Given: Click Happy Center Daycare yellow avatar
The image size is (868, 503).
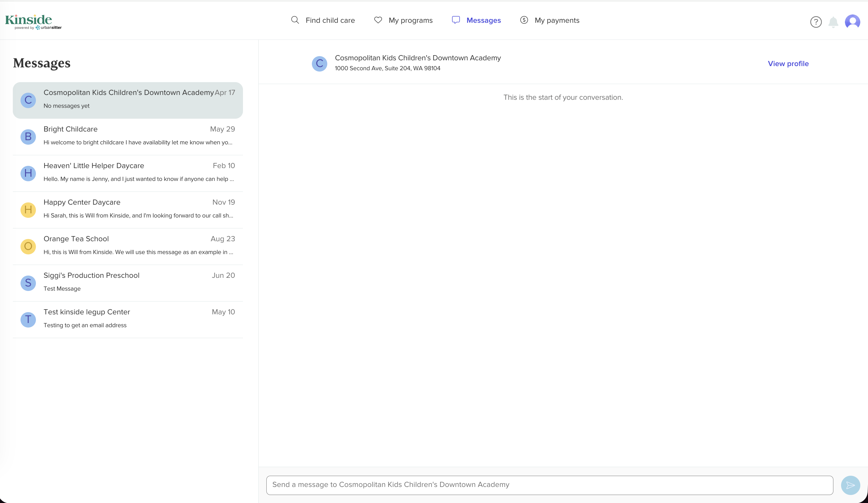Looking at the screenshot, I should click(x=28, y=210).
